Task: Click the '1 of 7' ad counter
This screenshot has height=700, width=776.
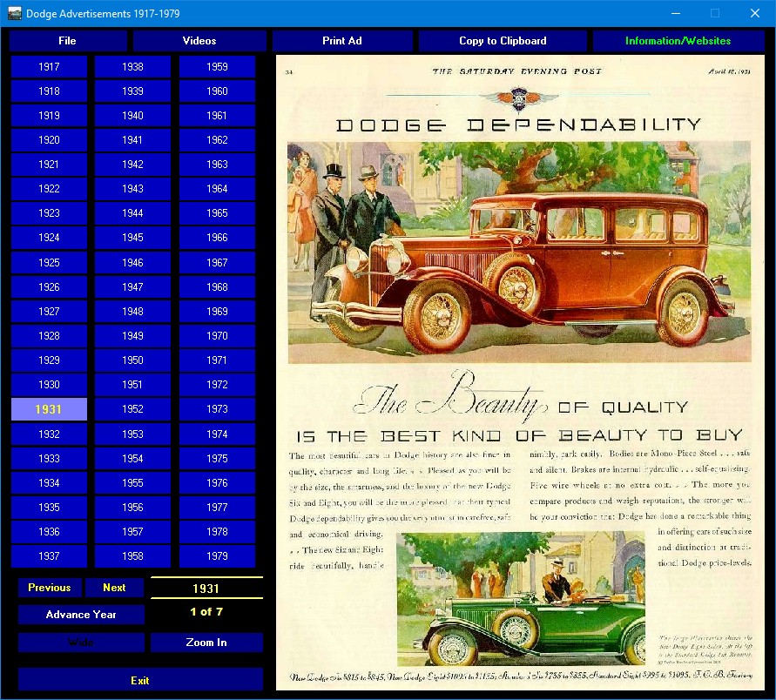Action: (x=206, y=612)
